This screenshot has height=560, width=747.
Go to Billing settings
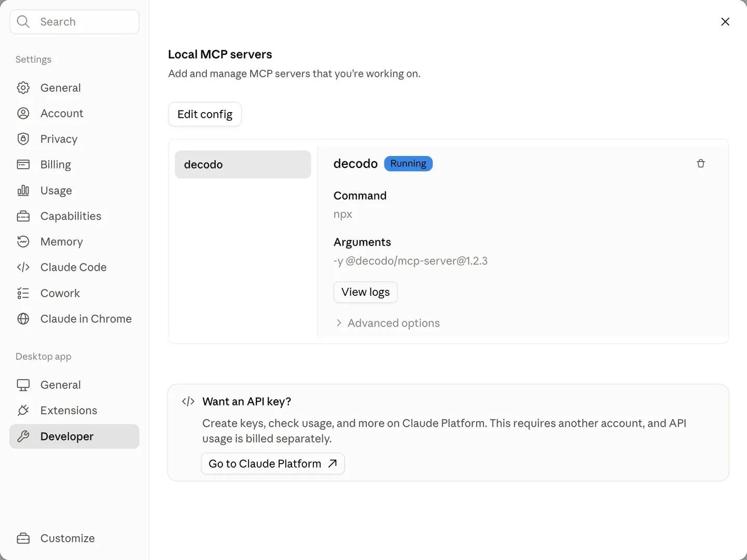tap(74, 164)
